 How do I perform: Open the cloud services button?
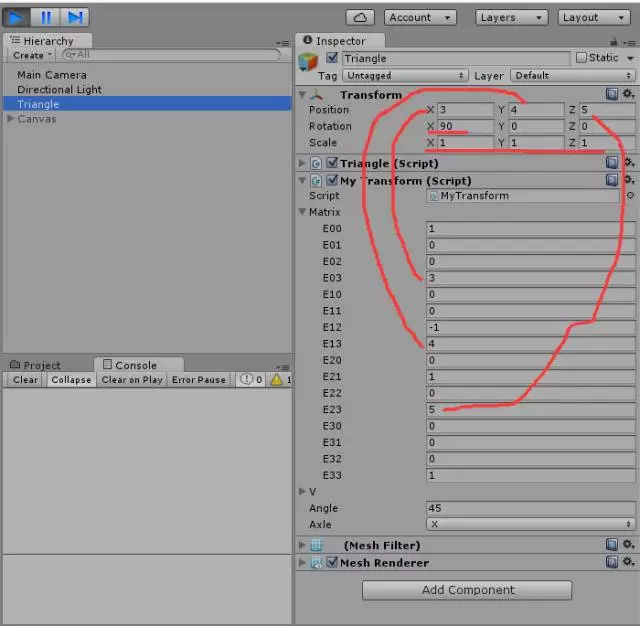[360, 18]
